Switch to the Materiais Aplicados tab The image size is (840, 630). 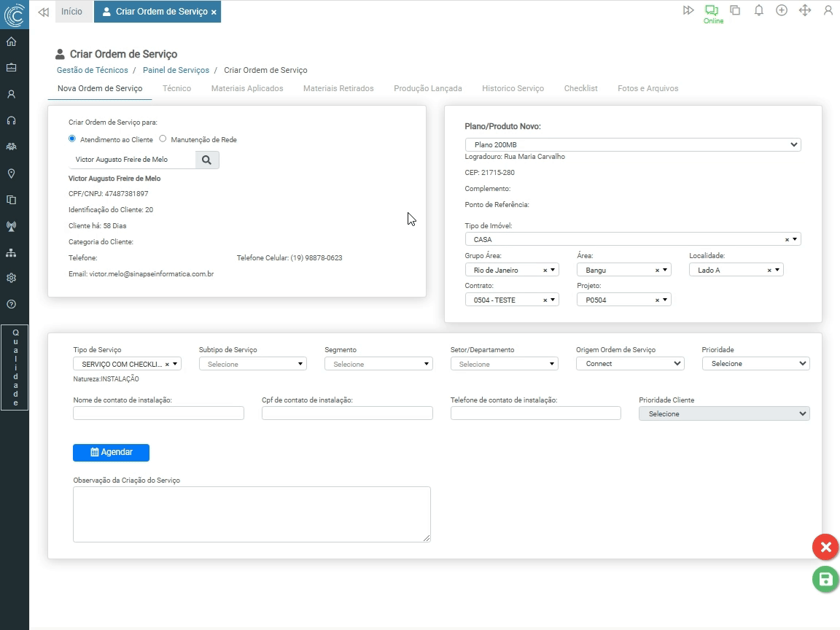(247, 88)
